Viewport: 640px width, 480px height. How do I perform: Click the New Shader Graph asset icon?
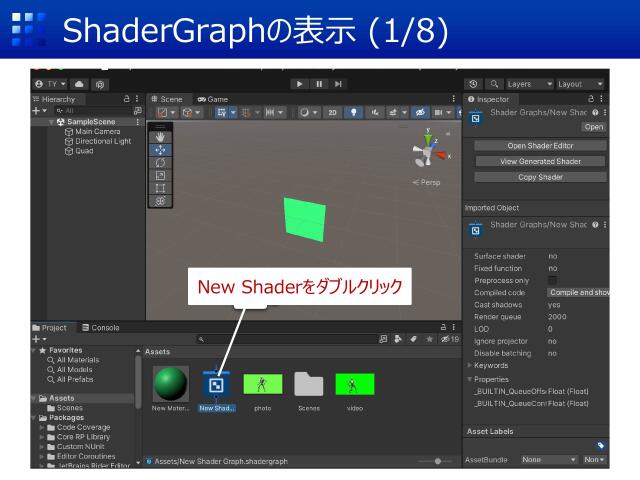(213, 383)
